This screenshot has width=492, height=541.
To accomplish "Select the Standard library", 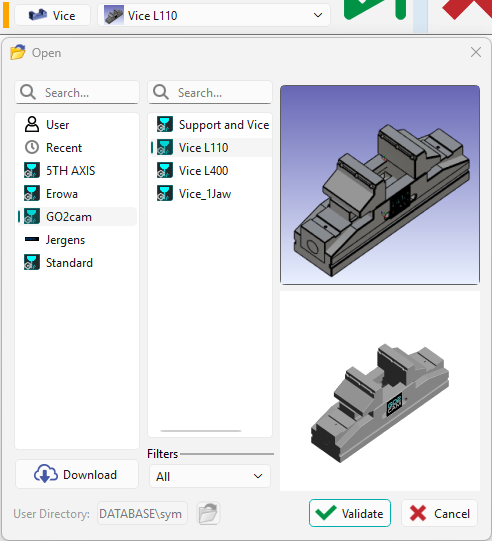I will [x=77, y=263].
